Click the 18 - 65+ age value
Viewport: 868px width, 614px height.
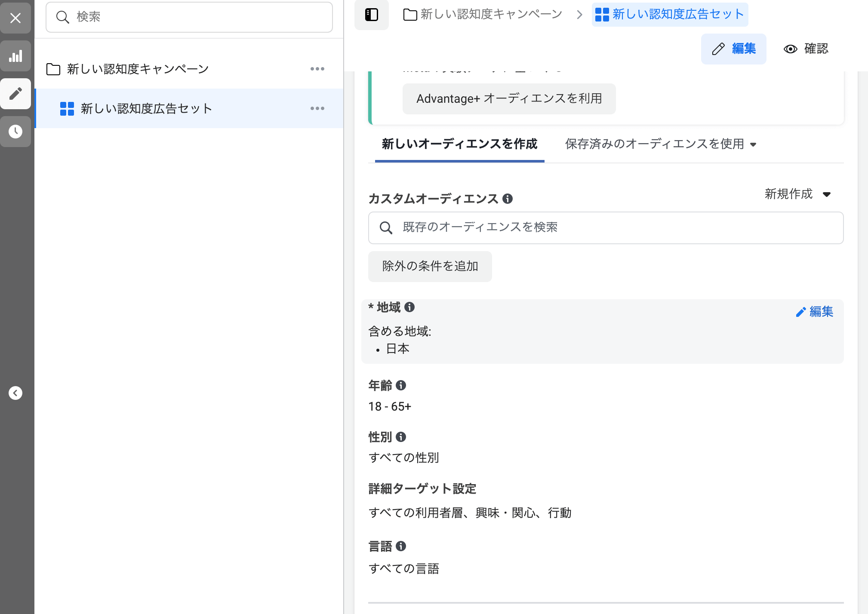390,407
